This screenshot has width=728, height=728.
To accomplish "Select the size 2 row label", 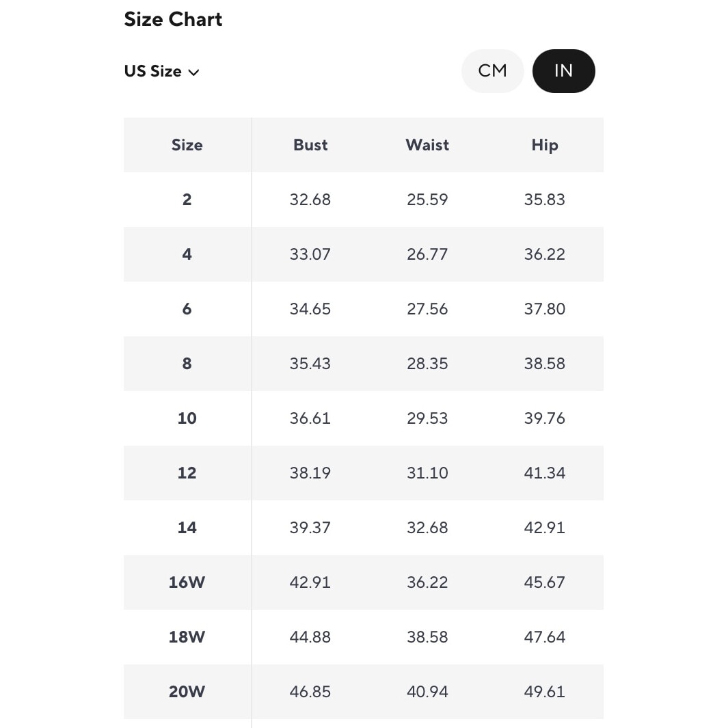I will tap(187, 200).
